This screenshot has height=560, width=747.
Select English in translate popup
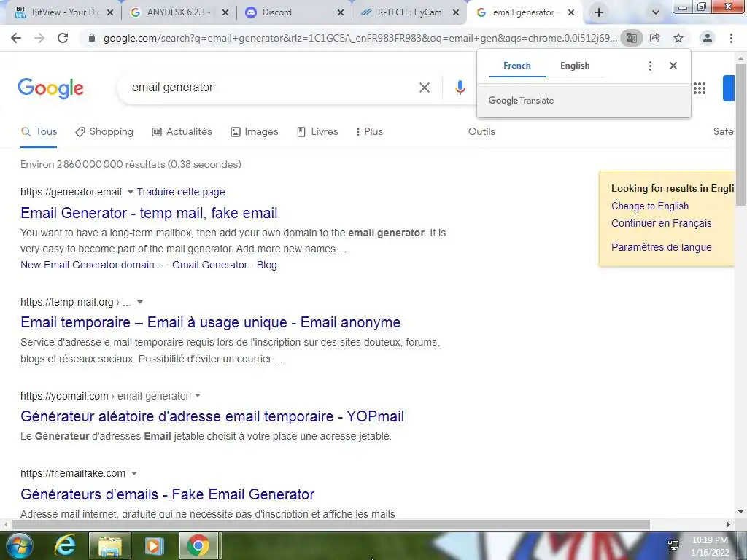click(575, 66)
